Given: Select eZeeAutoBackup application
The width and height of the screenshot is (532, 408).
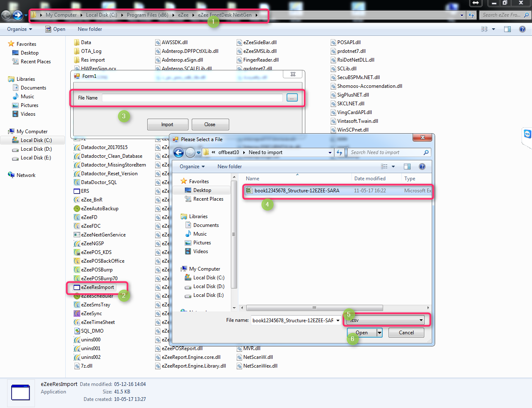Looking at the screenshot, I should [x=96, y=209].
